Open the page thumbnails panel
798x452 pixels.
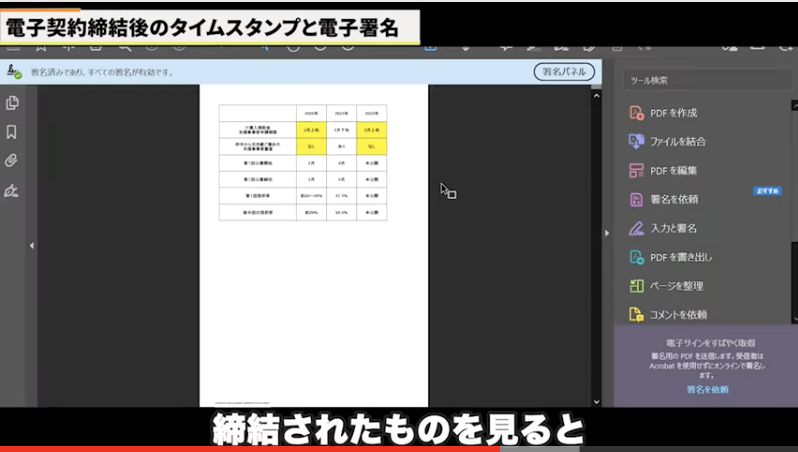tap(12, 103)
